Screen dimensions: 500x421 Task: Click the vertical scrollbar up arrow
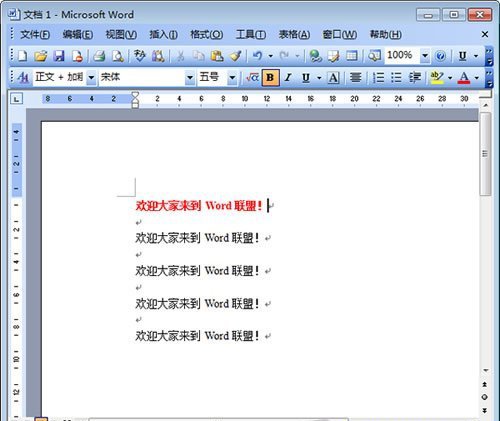tap(485, 105)
